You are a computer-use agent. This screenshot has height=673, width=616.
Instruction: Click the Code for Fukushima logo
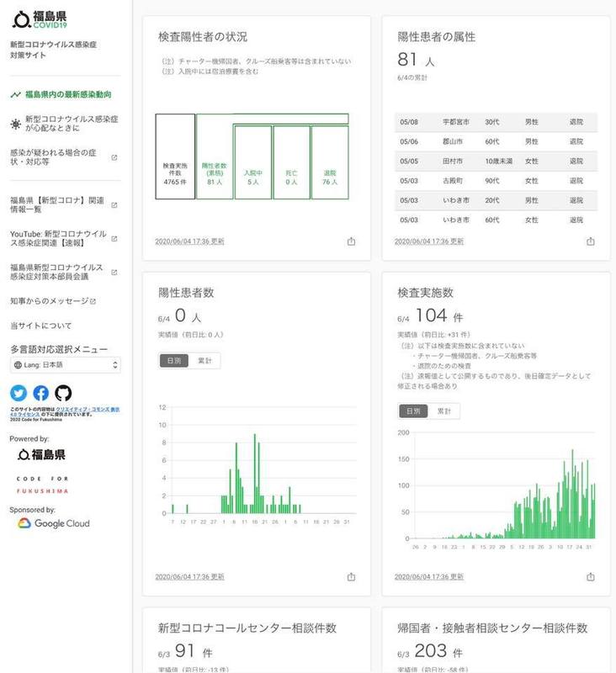coord(43,485)
